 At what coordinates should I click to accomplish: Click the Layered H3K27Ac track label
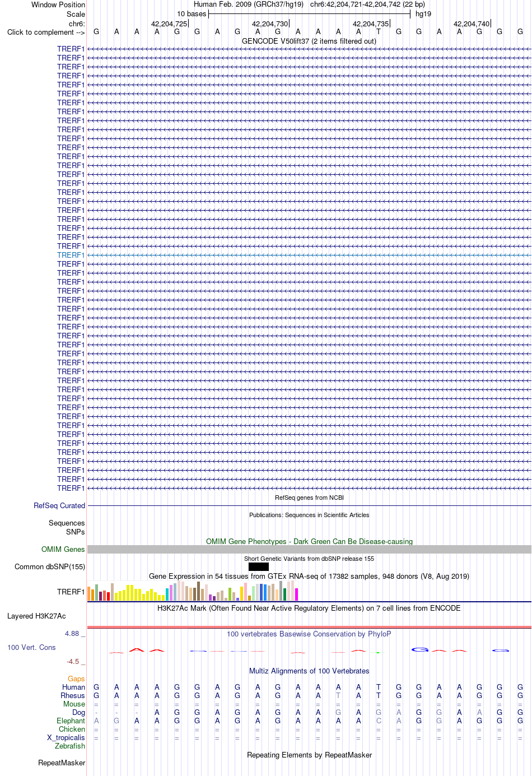[x=36, y=616]
